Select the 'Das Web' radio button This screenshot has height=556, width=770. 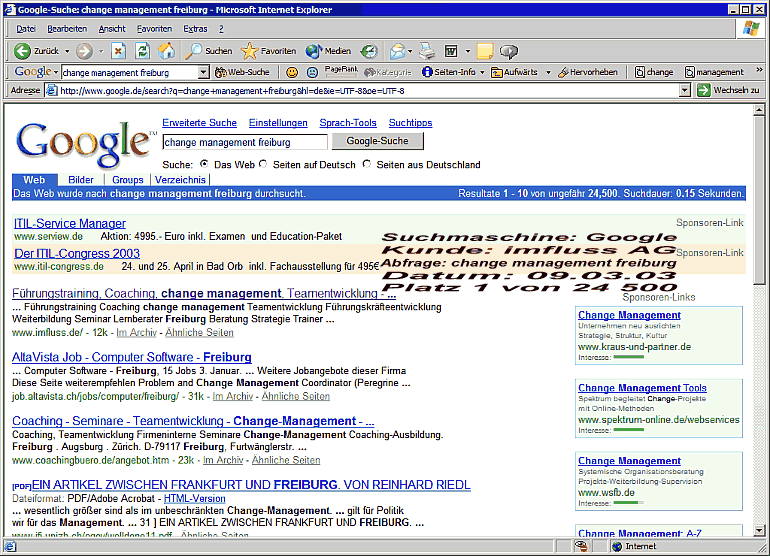tap(204, 164)
